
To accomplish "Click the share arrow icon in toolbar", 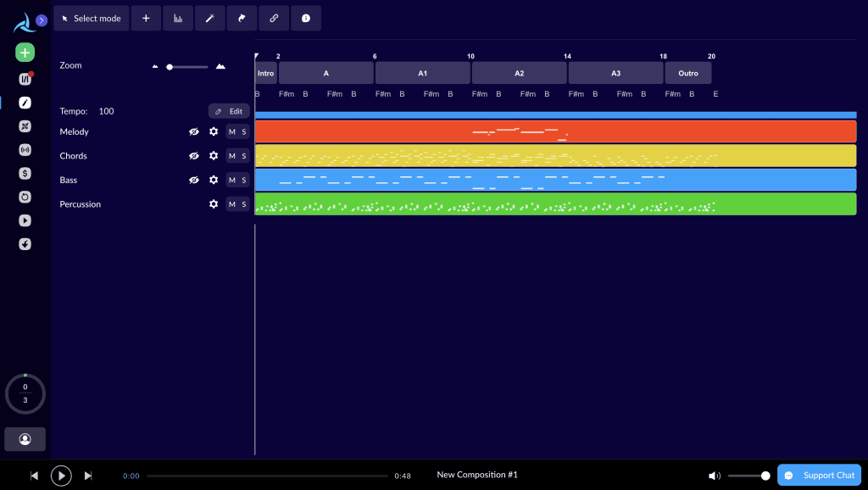I will point(242,18).
